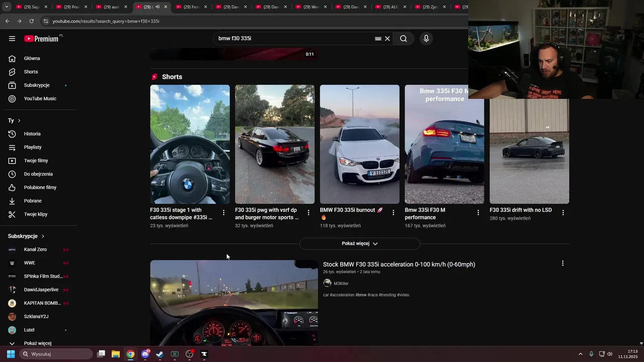Start voice search with the microphone

click(x=426, y=39)
